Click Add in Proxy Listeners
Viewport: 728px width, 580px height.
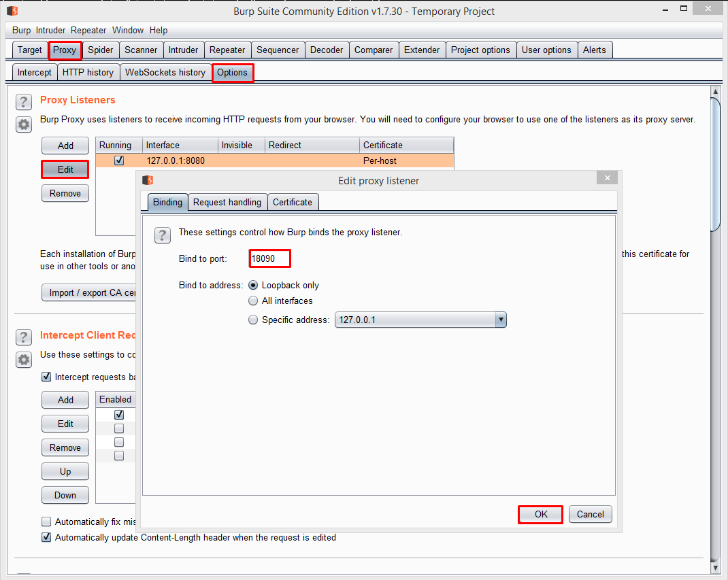[65, 146]
